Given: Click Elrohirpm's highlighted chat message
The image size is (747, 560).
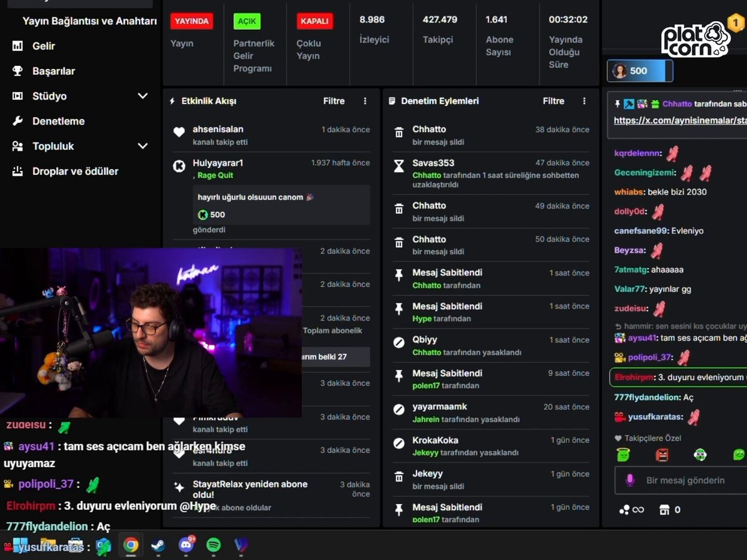Looking at the screenshot, I should (679, 377).
